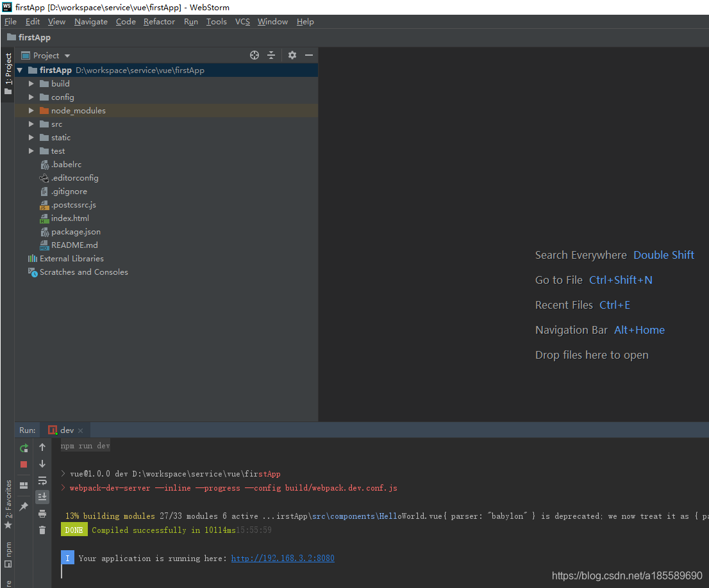Hide the Project panel with minus icon
Viewport: 709px width, 588px height.
(309, 55)
